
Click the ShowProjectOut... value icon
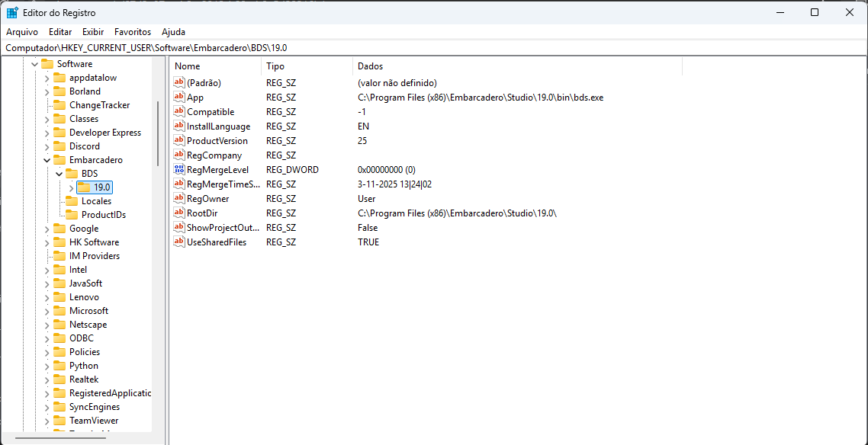(178, 228)
